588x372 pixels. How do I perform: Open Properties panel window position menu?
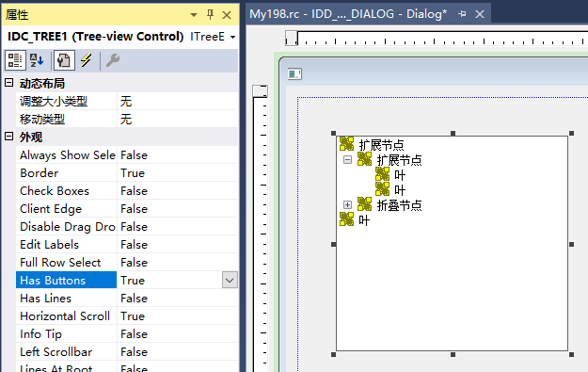pos(194,15)
